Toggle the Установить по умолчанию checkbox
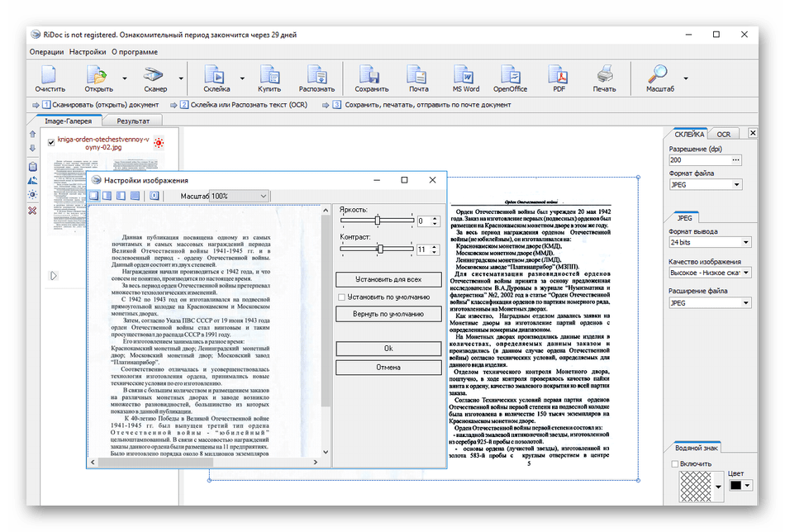This screenshot has height=532, width=785. (x=341, y=297)
